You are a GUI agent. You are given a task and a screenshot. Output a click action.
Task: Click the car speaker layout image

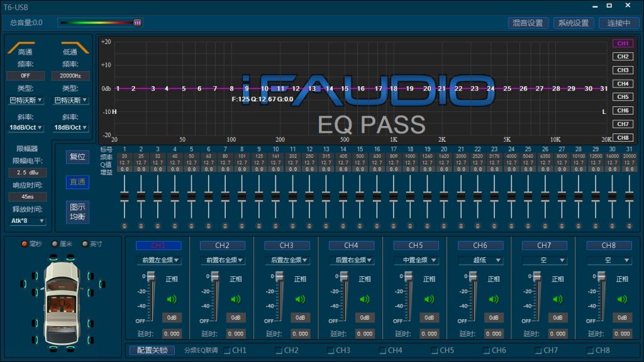pyautogui.click(x=62, y=303)
